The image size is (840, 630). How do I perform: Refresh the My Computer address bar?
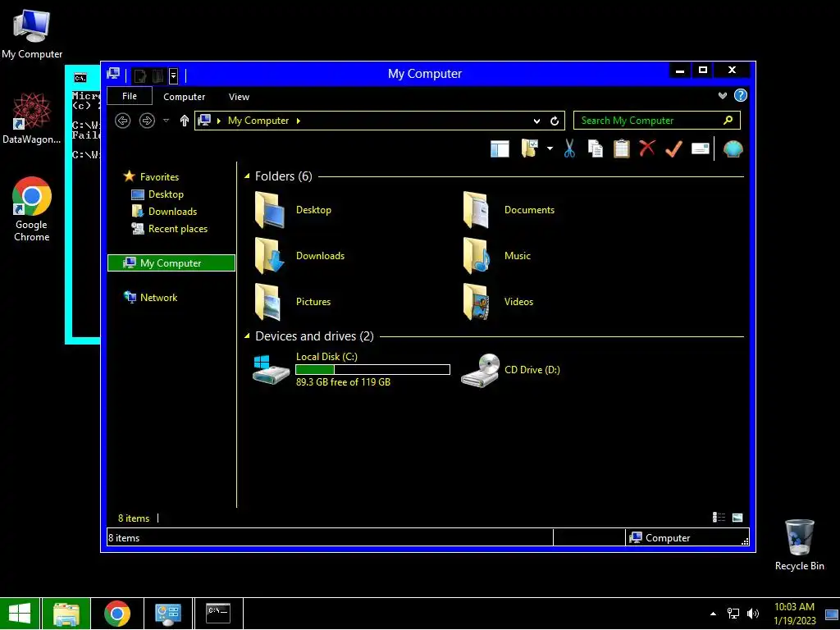(x=555, y=121)
